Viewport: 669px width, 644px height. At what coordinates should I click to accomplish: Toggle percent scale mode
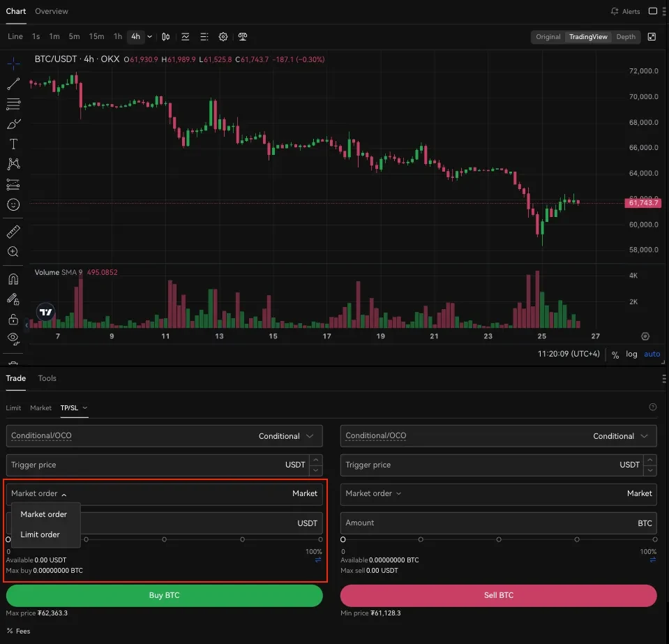[615, 354]
